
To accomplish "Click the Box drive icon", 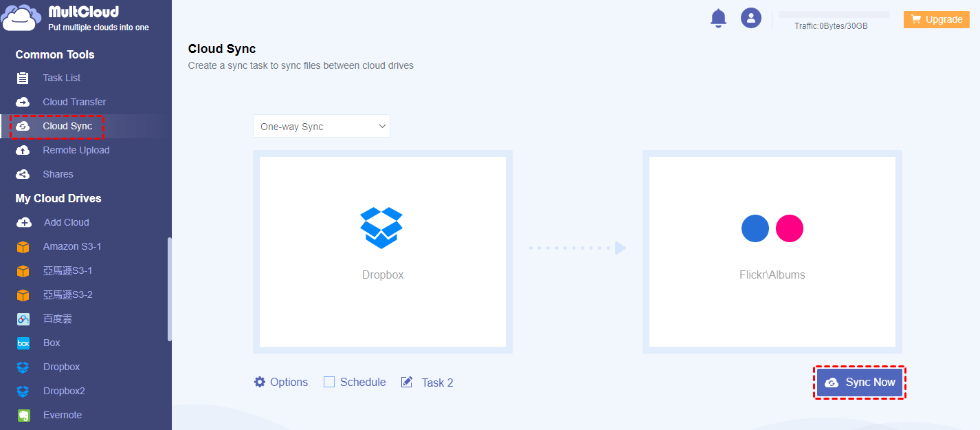I will tap(23, 343).
